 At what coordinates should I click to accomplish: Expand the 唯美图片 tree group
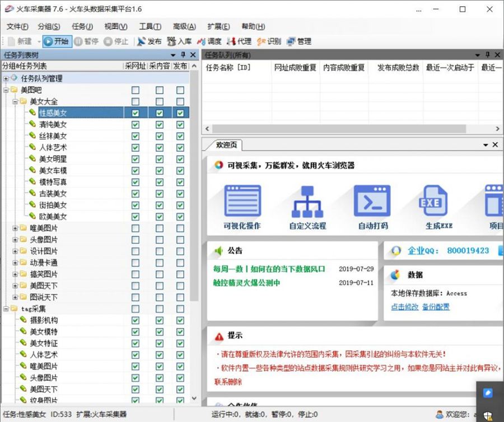15,228
